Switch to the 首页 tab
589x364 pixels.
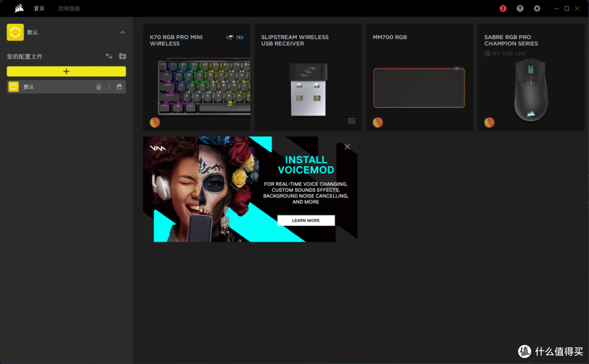pyautogui.click(x=39, y=9)
